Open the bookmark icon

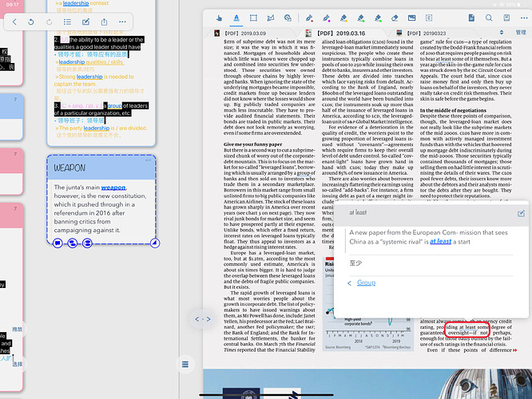pyautogui.click(x=506, y=18)
